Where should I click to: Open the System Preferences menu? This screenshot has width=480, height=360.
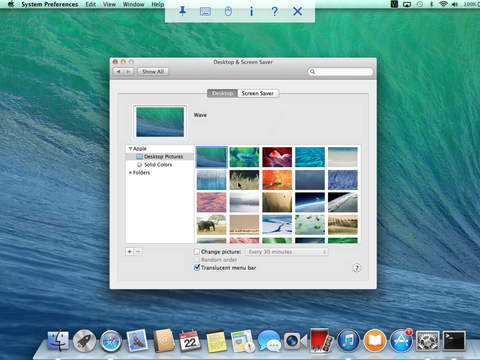[50, 4]
